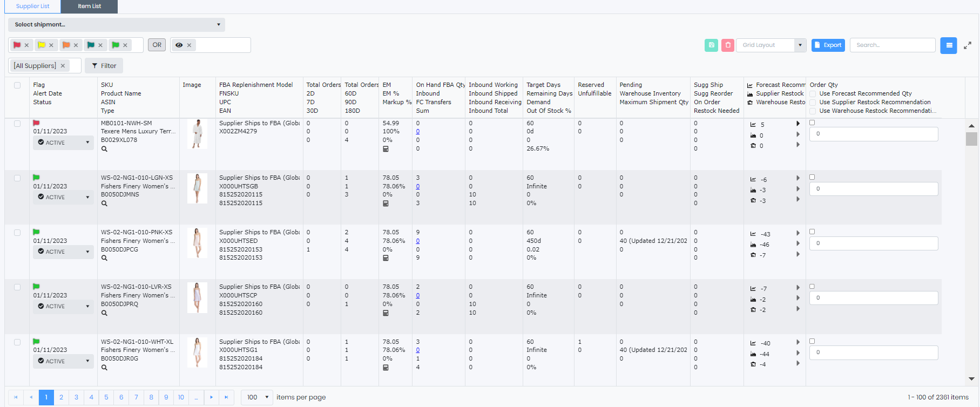Screen dimensions: 980x407
Task: Remove the yellow flag filter chip
Action: [x=51, y=45]
